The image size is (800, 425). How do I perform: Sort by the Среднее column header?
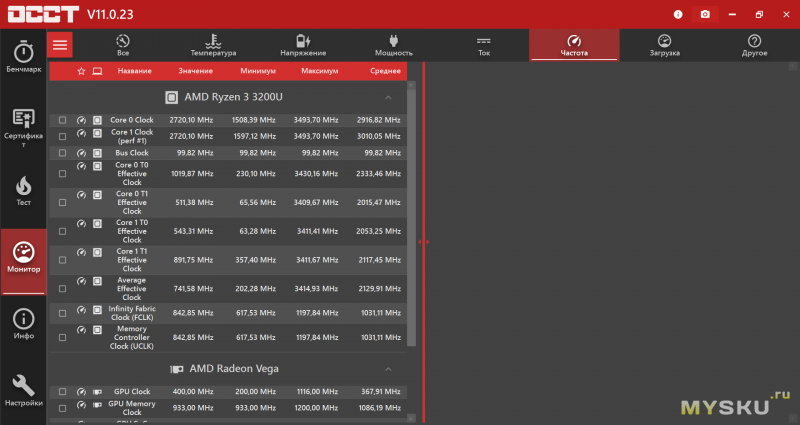click(x=385, y=71)
